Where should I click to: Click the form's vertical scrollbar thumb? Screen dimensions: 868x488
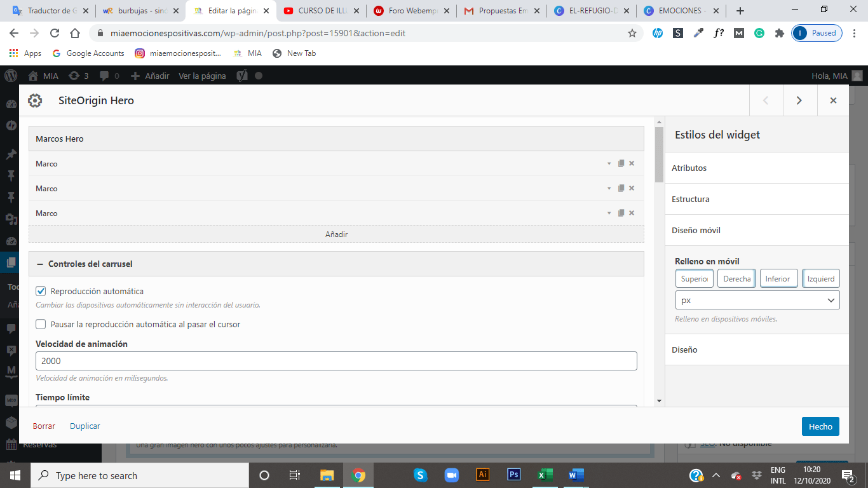coord(659,154)
